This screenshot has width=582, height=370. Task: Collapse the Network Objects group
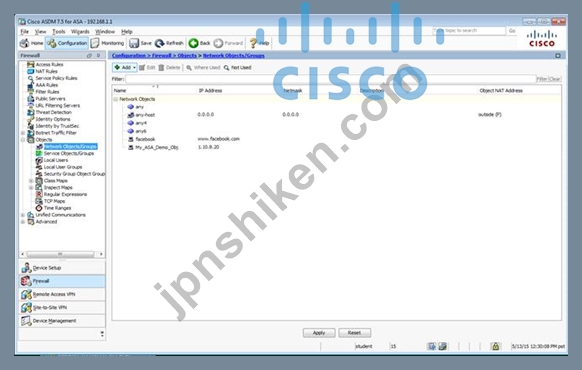point(115,99)
